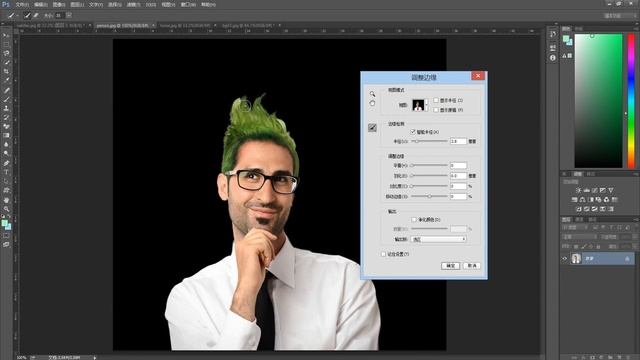Switch to the 色板 (Swatches) panel tab

pyautogui.click(x=579, y=29)
